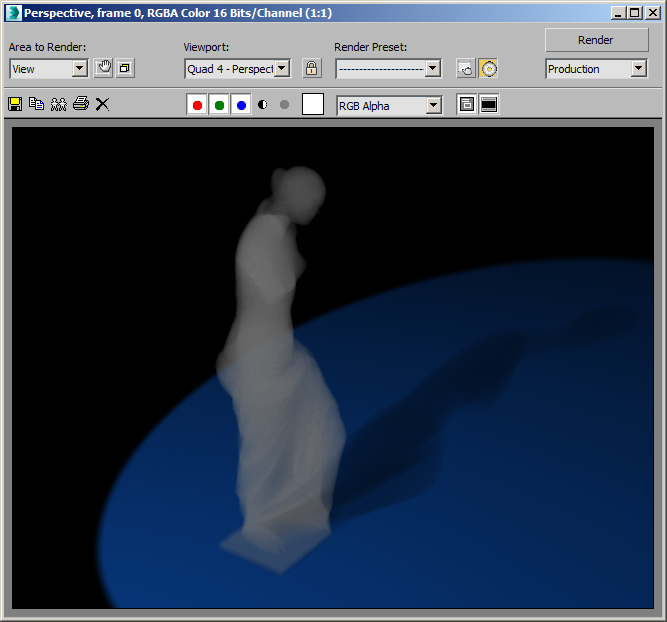Save the rendered image with disk icon
Viewport: 667px width, 622px height.
click(x=15, y=104)
